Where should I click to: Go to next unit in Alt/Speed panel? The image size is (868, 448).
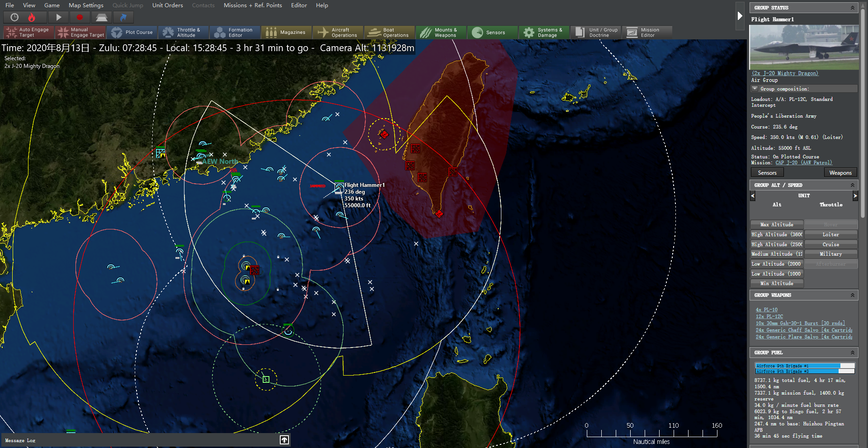click(855, 196)
